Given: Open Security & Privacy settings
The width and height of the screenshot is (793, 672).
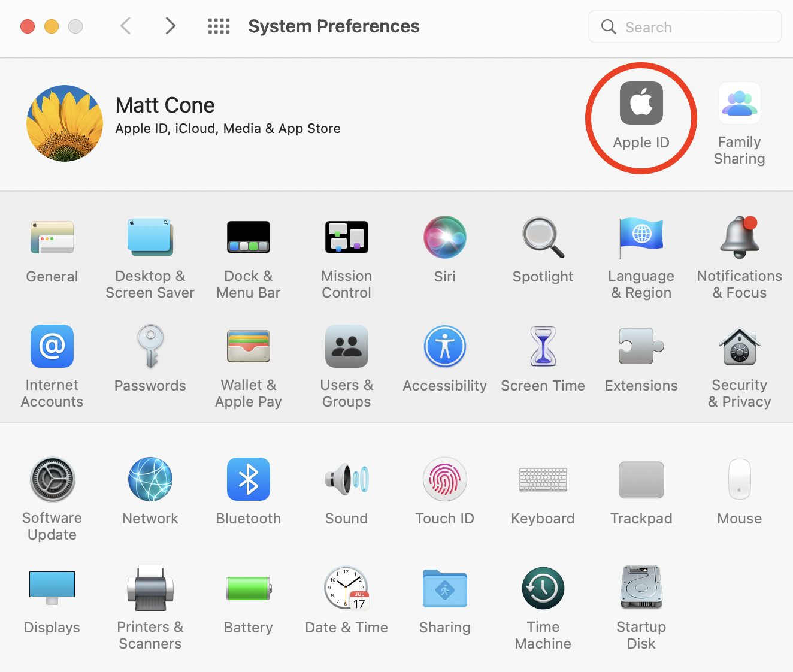Looking at the screenshot, I should pyautogui.click(x=739, y=346).
